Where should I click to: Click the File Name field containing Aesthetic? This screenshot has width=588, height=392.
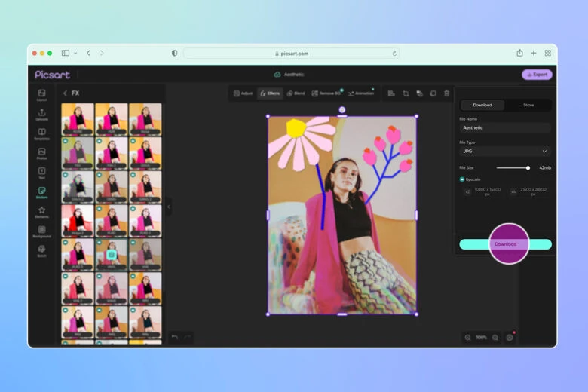(504, 128)
